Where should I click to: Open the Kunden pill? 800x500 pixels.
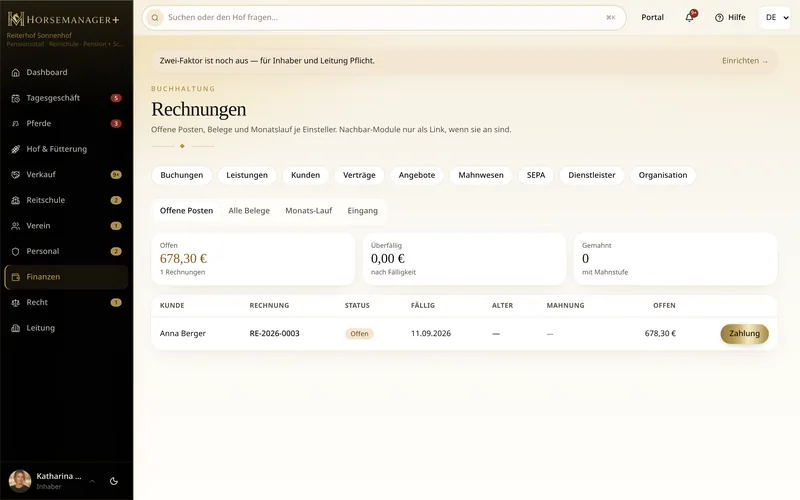point(306,175)
